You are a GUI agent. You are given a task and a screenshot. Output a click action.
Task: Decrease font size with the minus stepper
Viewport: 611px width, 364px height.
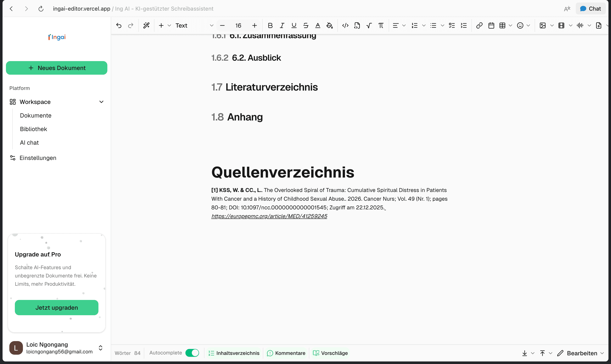point(222,25)
